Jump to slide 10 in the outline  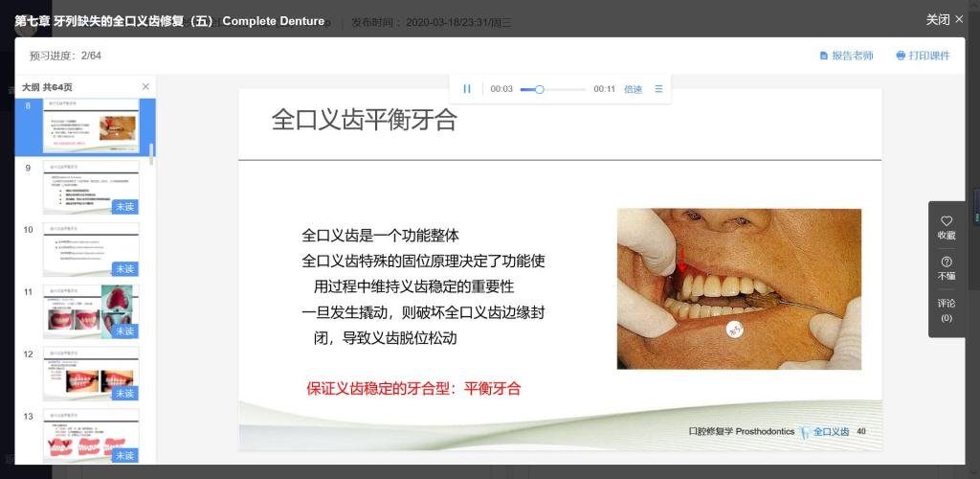91,249
